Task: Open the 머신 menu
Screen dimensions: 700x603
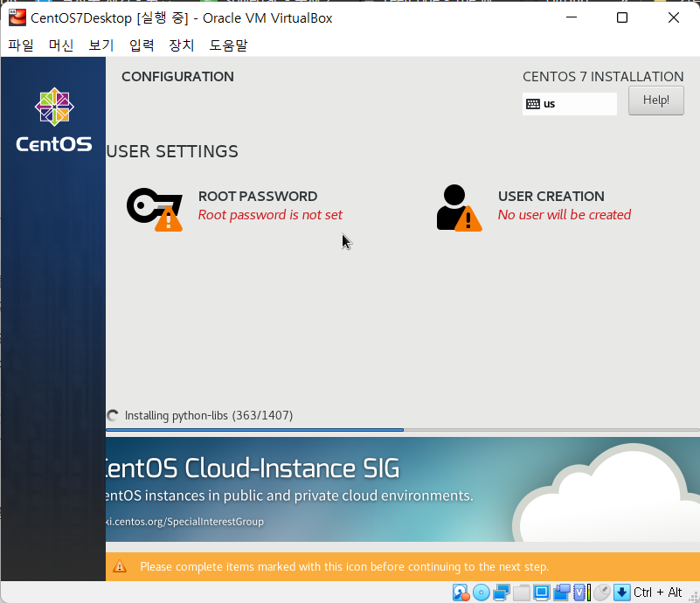Action: [x=60, y=45]
